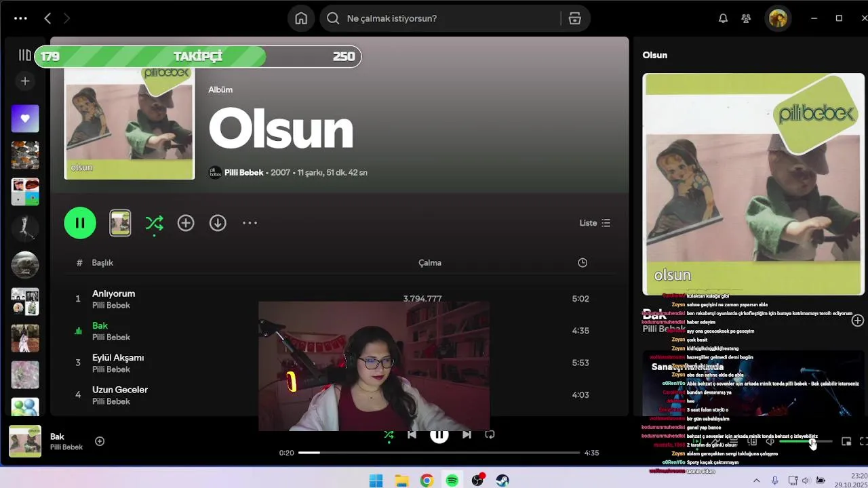Open the mini player icon
This screenshot has height=488, width=868.
pos(846,442)
